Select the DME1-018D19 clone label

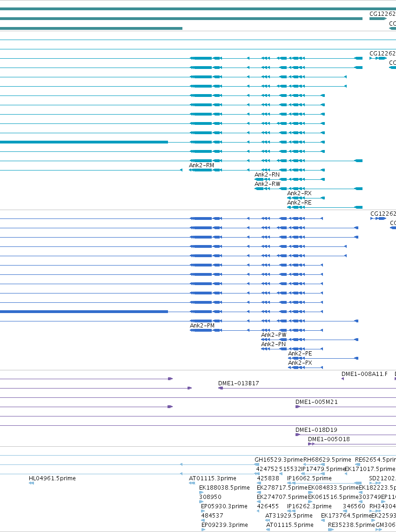coord(316,430)
